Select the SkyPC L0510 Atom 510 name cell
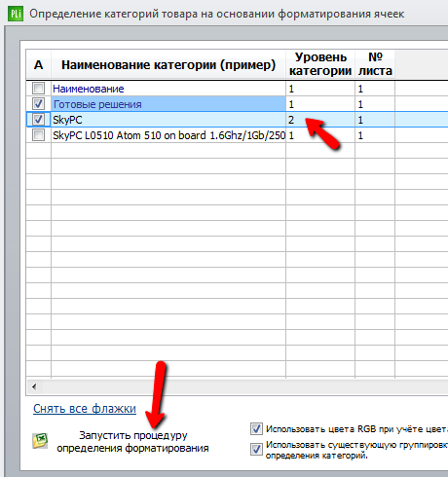The image size is (448, 477). 168,135
